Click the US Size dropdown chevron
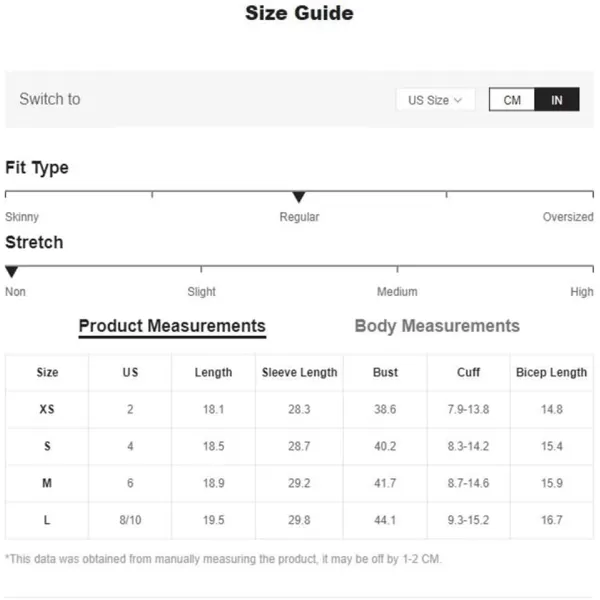This screenshot has width=600, height=600. point(458,100)
